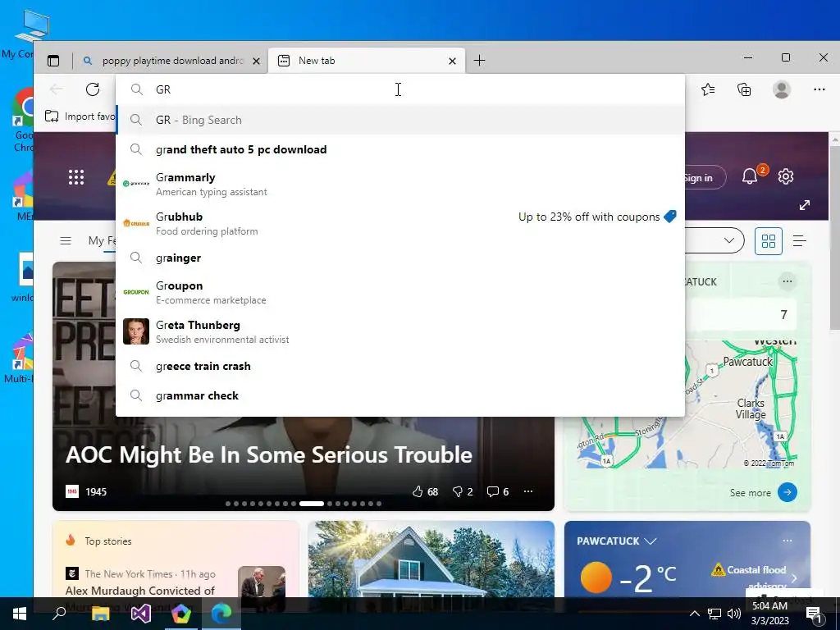Open Settings and more ellipsis menu
This screenshot has height=630, width=840.
coord(819,89)
